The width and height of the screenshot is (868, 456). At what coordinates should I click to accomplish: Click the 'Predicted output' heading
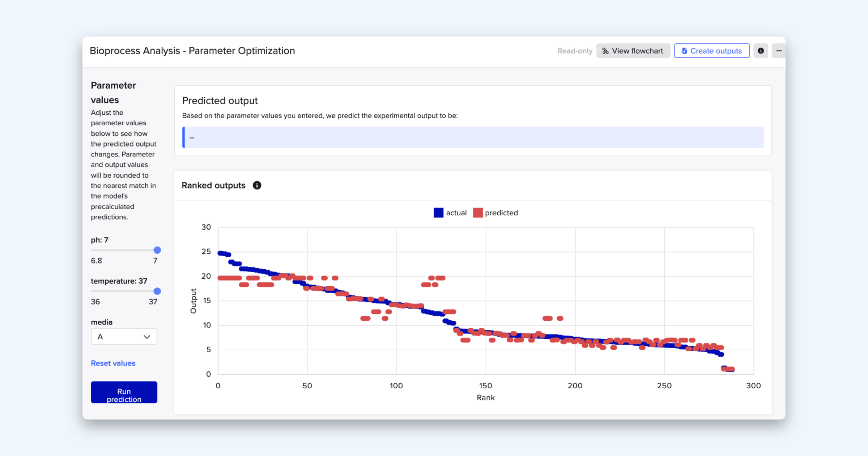[x=220, y=101]
